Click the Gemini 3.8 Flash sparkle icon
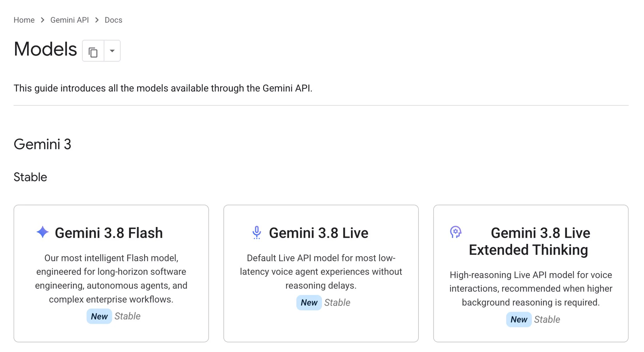Viewport: 644px width, 352px height. click(x=43, y=232)
